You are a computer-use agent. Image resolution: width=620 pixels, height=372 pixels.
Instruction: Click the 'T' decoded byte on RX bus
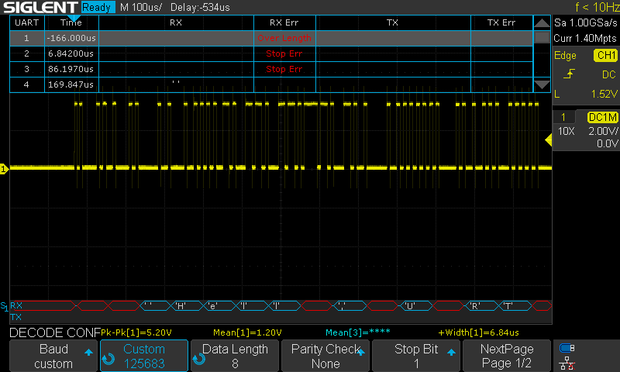click(x=508, y=306)
